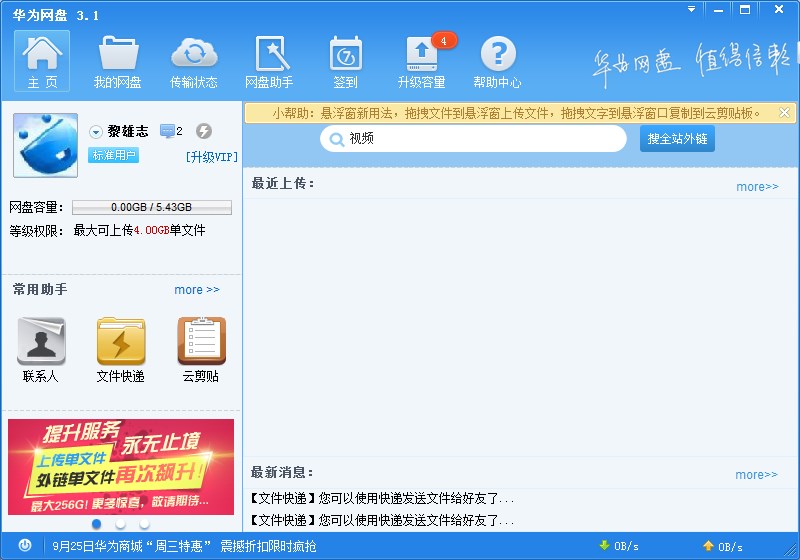
Task: Open the 主页 home tab
Action: pos(42,61)
